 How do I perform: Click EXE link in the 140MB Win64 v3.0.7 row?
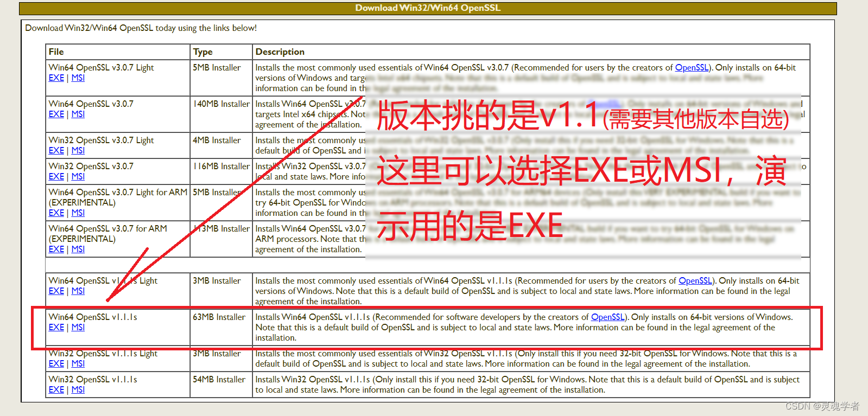[56, 114]
